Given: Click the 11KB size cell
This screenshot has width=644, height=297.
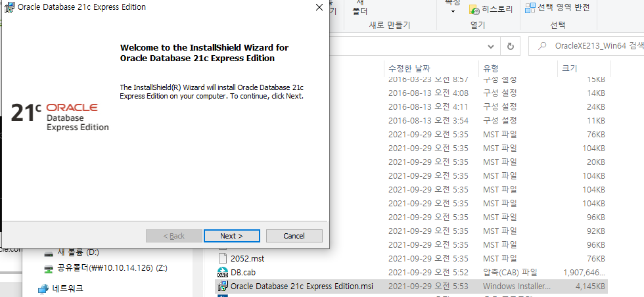Looking at the screenshot, I should 596,121.
